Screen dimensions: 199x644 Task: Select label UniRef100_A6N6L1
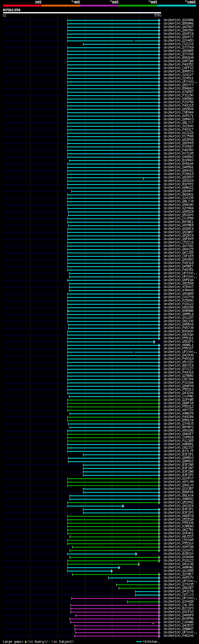178,345
